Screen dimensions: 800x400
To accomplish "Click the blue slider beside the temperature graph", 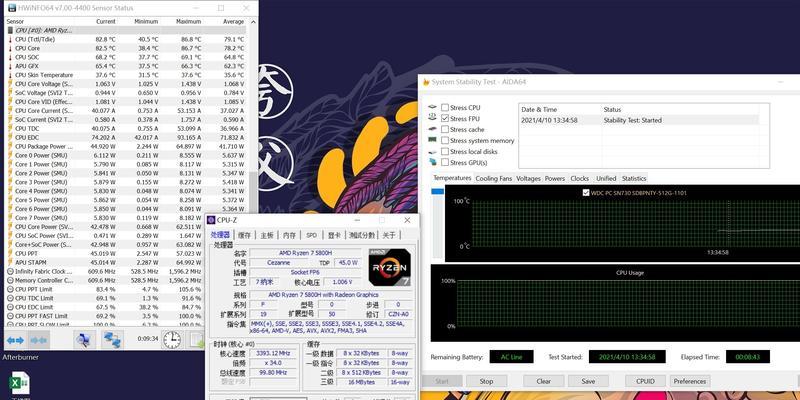I will point(437,191).
